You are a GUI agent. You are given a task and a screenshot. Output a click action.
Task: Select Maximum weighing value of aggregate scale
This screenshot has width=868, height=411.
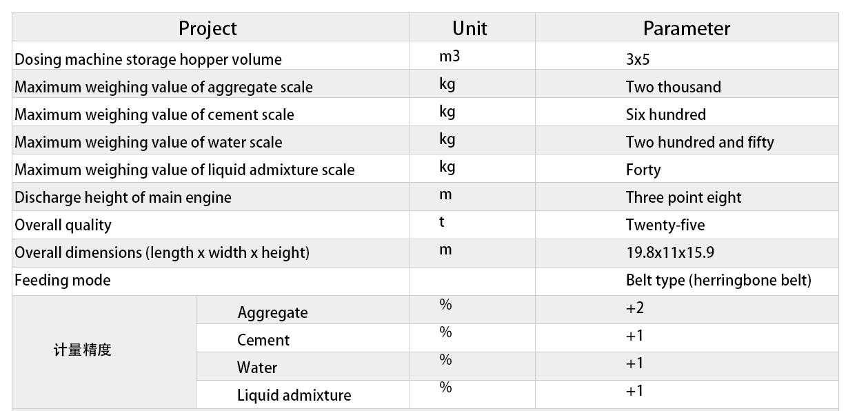click(163, 87)
